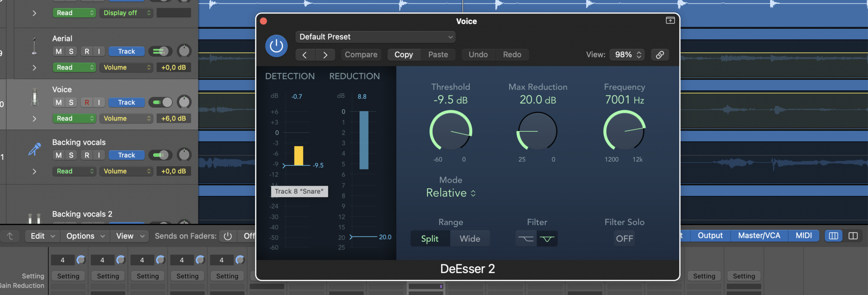
Task: Click the Redo button in plugin window
Action: tap(512, 55)
